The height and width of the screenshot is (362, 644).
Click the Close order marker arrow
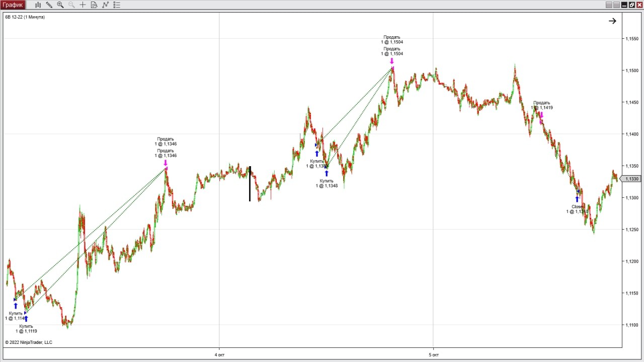[577, 199]
